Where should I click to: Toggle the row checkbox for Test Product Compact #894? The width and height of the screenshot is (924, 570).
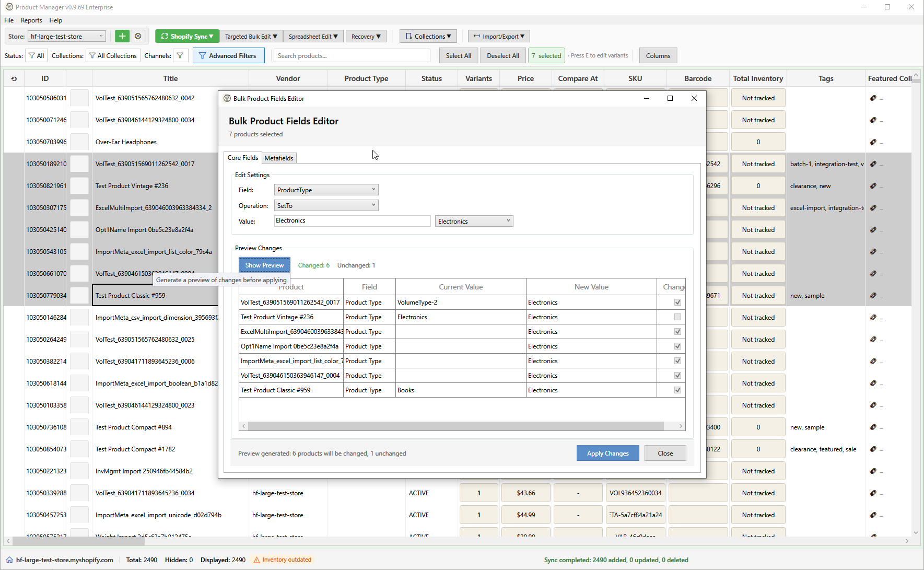click(x=79, y=427)
